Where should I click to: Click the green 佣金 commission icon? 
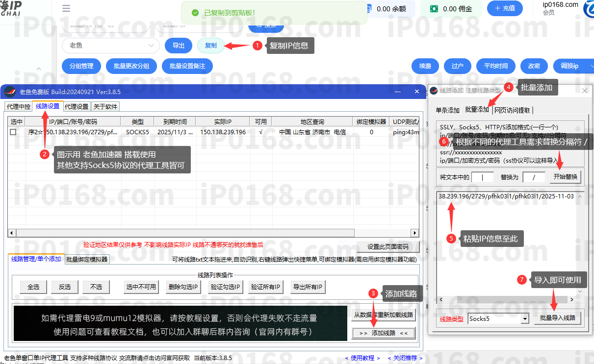(x=434, y=8)
